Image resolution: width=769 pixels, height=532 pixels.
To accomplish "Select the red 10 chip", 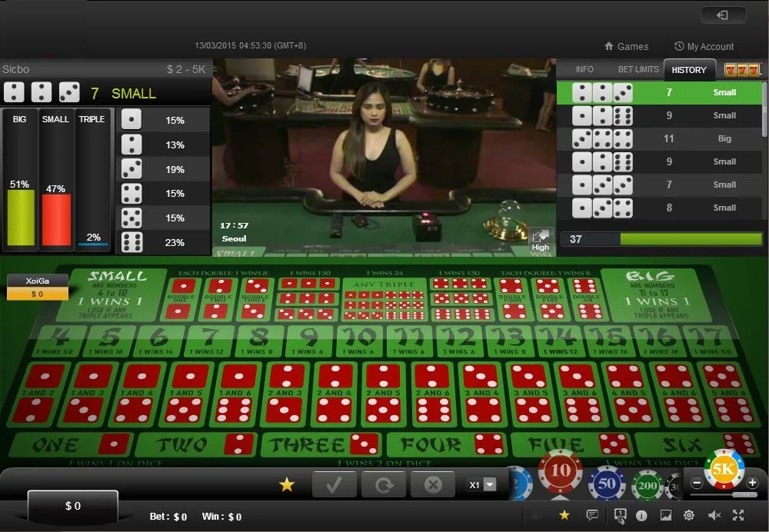I will (560, 471).
